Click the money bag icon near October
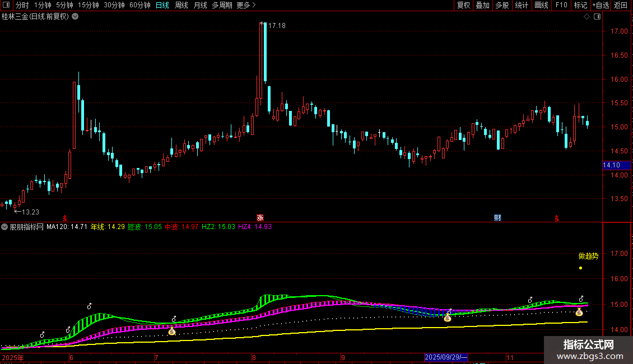 point(447,318)
